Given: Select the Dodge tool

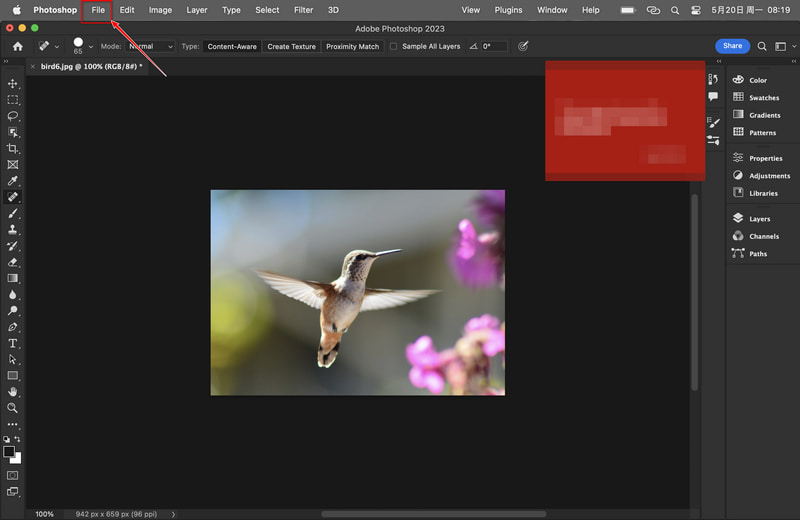Looking at the screenshot, I should pos(12,311).
